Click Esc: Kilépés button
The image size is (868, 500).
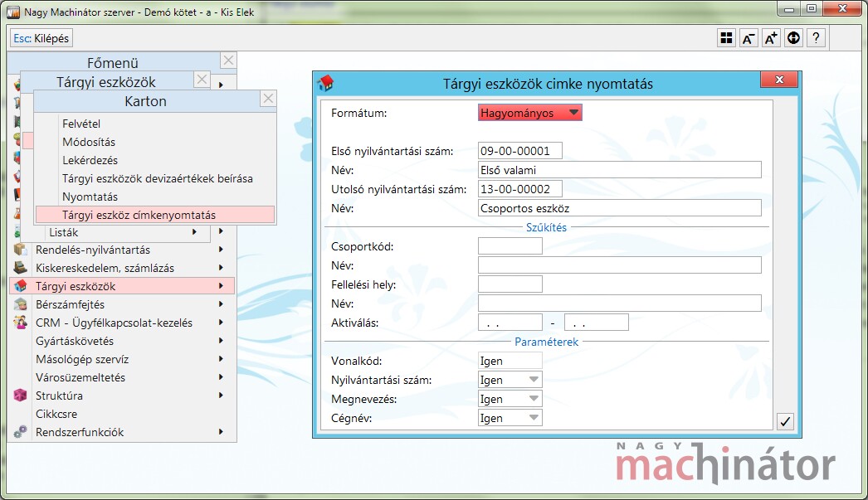(x=41, y=38)
